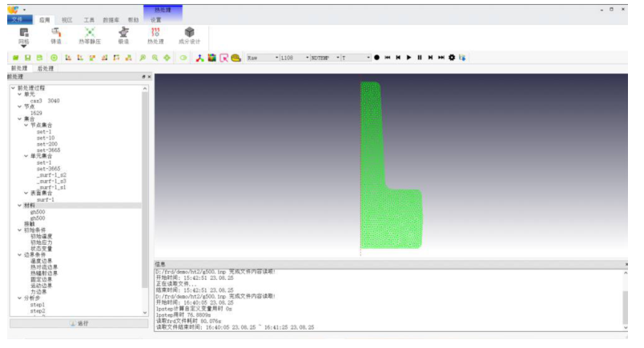
Task: Close the 前处理 dock panel
Action: [x=149, y=77]
